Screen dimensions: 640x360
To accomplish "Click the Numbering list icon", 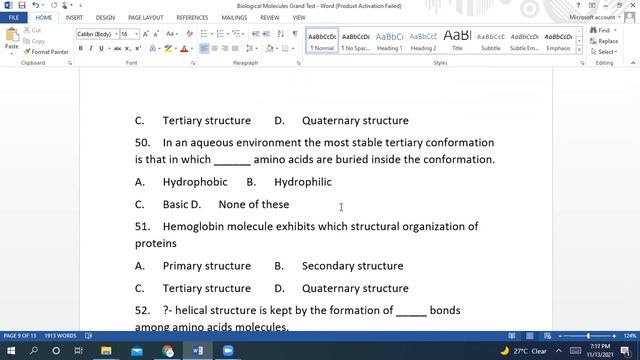I will point(220,34).
